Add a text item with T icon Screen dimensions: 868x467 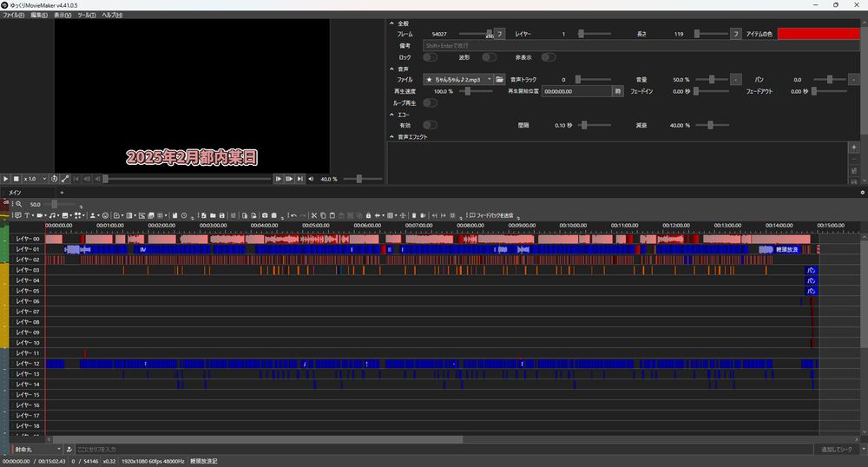27,215
